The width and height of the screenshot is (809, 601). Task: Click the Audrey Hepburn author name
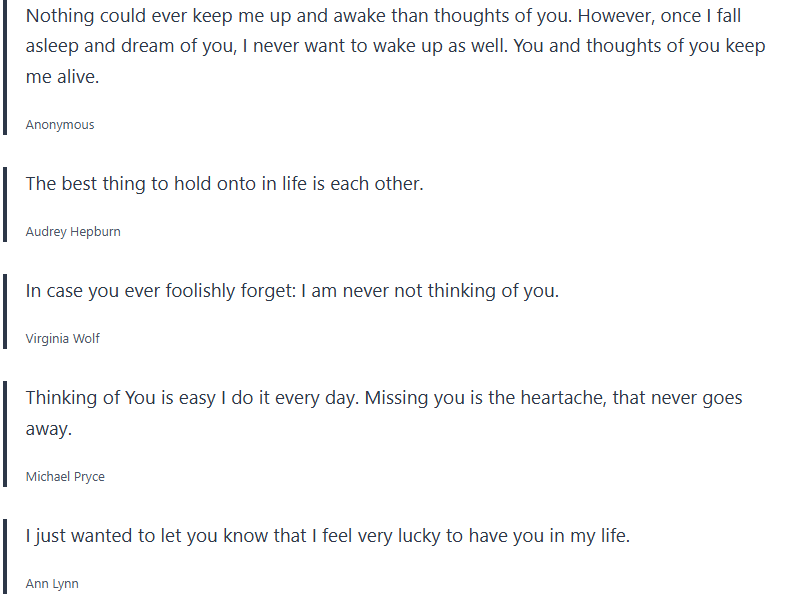pyautogui.click(x=73, y=232)
